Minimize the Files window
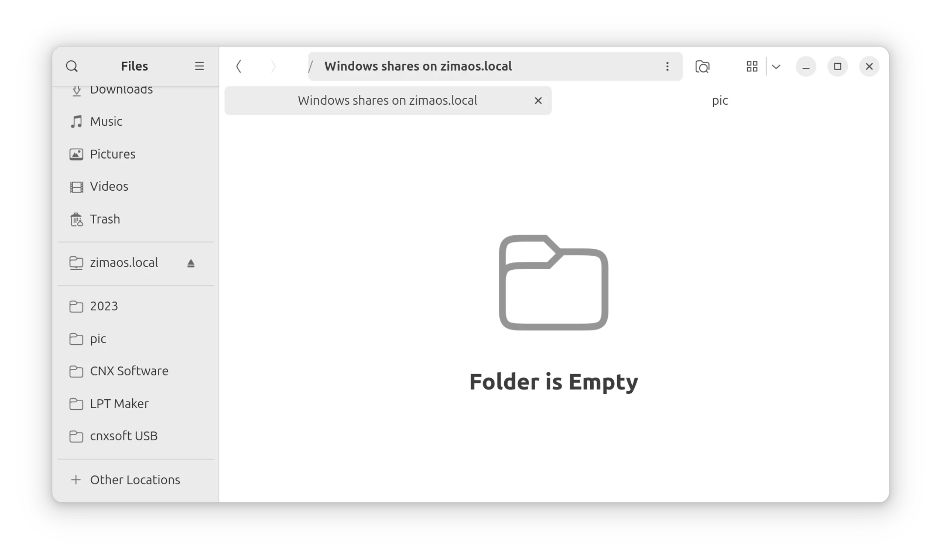 point(806,67)
